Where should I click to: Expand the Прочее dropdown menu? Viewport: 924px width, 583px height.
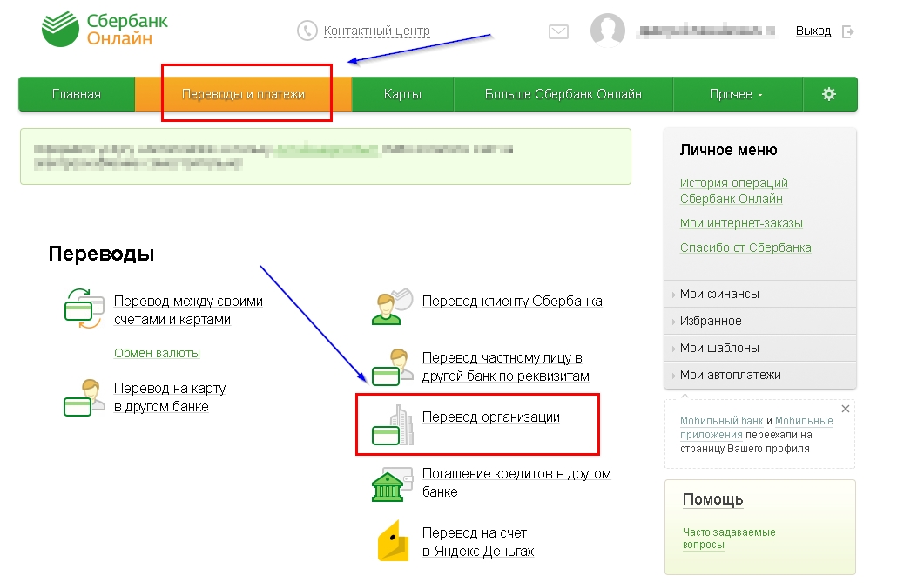click(736, 94)
